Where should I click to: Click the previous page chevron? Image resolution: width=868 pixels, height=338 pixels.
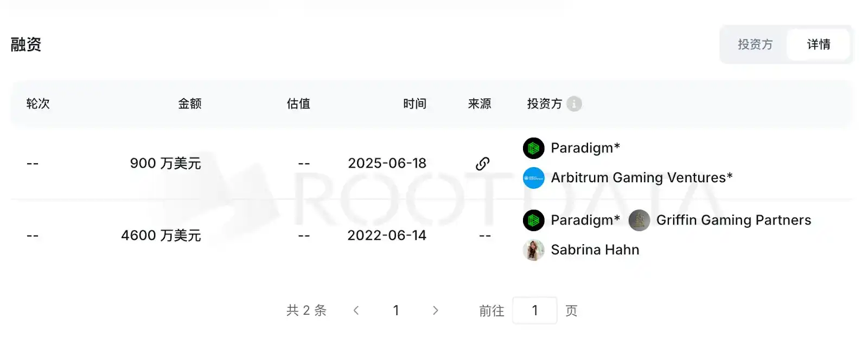(x=356, y=310)
